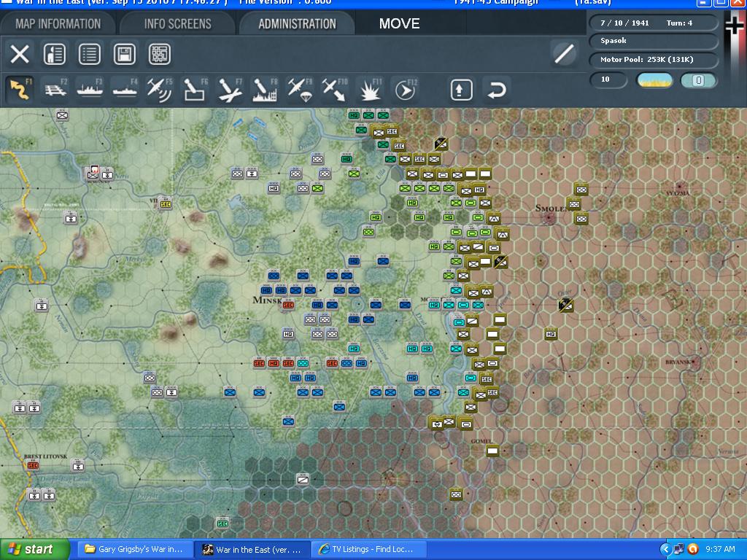This screenshot has width=747, height=560.
Task: Select the F3 Naval transport mode icon
Action: 90,90
